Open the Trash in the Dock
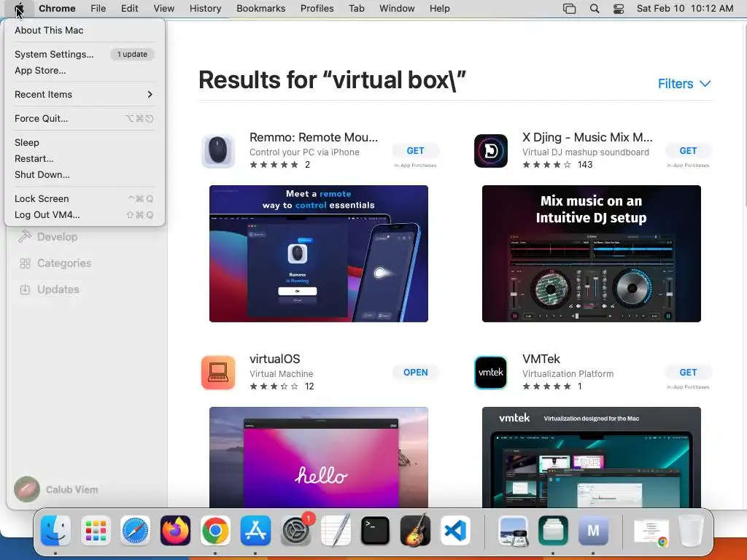The width and height of the screenshot is (747, 560). [x=692, y=531]
